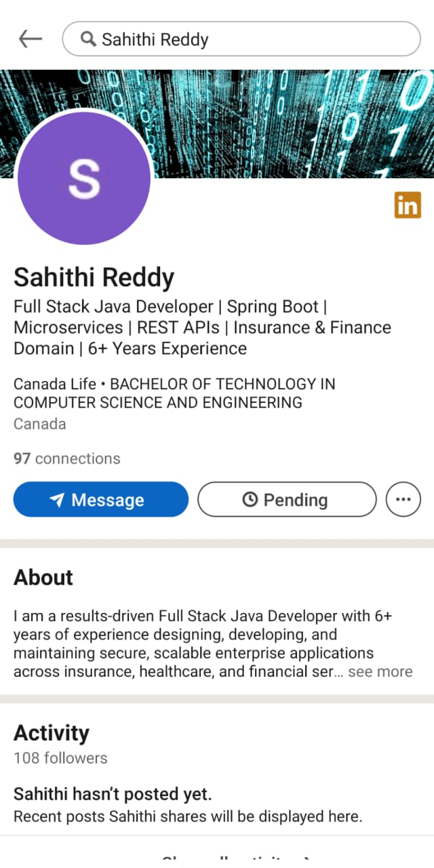The image size is (434, 868).
Task: Open the three-dot more options menu
Action: click(403, 500)
